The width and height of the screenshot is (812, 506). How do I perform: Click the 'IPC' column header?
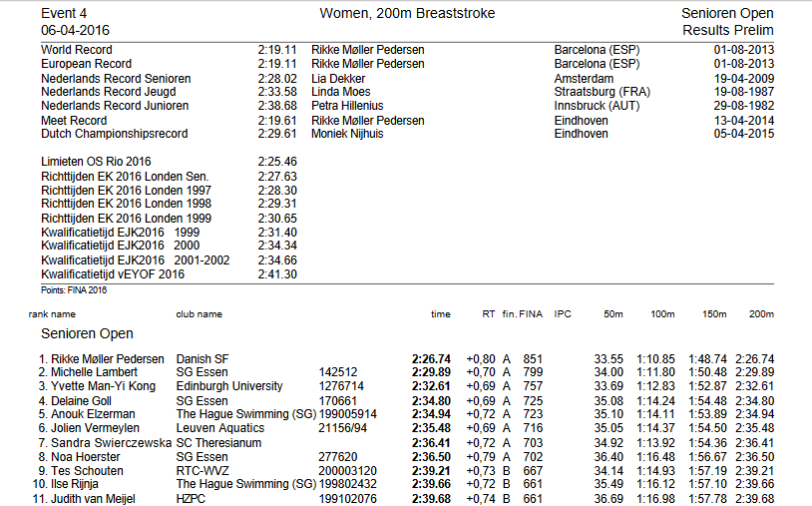[563, 314]
